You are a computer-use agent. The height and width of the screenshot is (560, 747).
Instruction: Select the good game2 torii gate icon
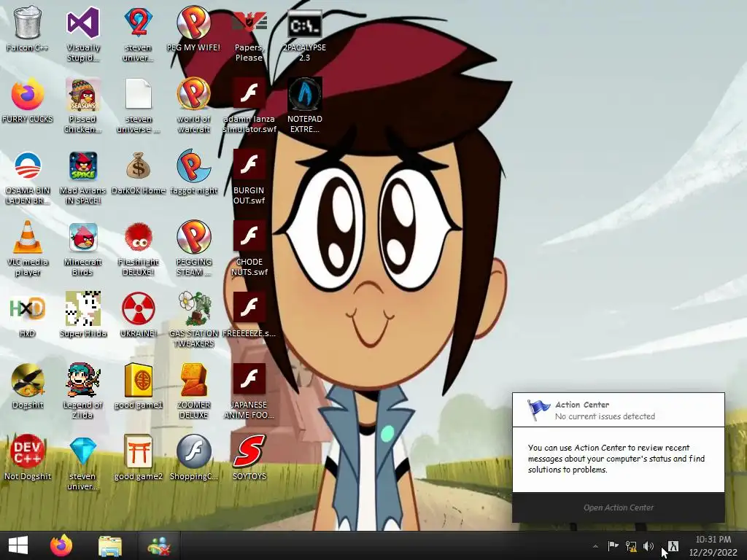(x=138, y=451)
